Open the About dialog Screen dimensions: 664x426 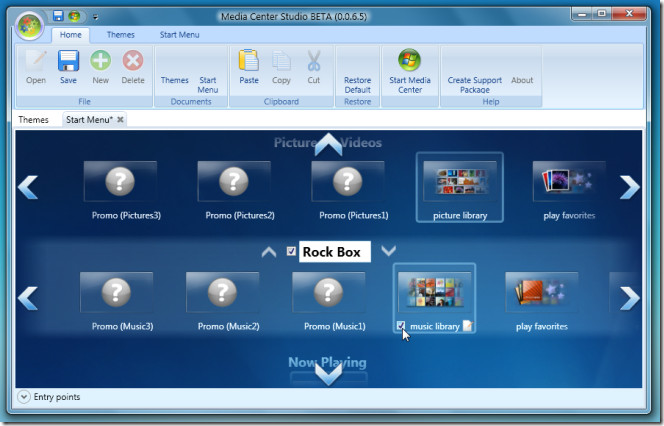pos(522,80)
